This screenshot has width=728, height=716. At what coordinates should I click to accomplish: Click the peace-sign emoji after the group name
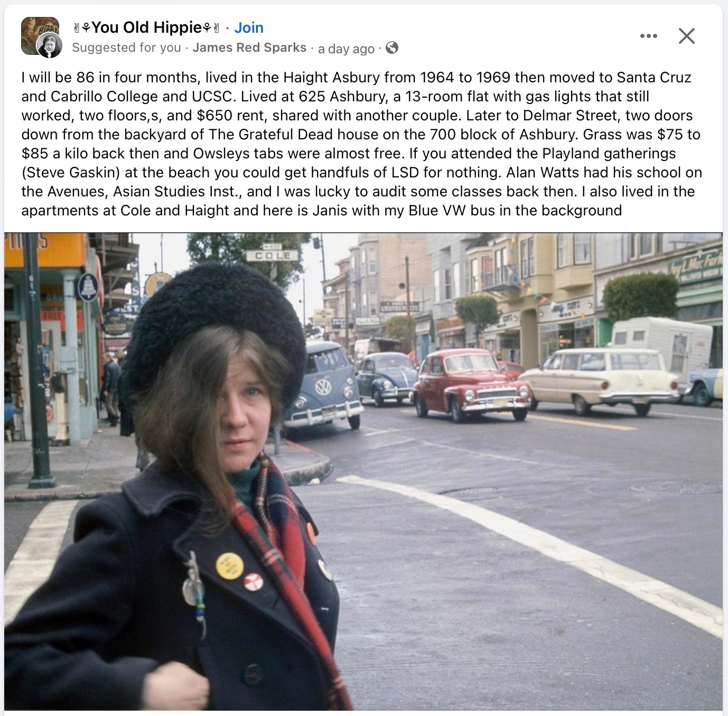(x=216, y=27)
